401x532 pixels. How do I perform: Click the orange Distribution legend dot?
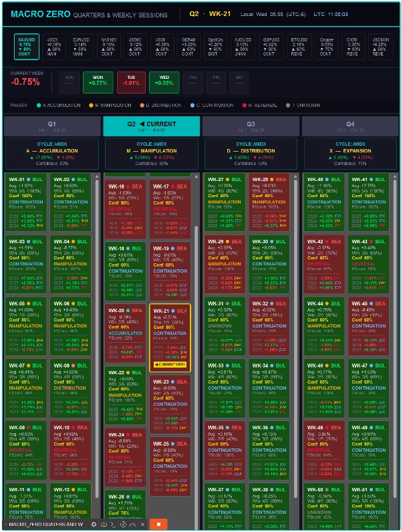pyautogui.click(x=142, y=105)
